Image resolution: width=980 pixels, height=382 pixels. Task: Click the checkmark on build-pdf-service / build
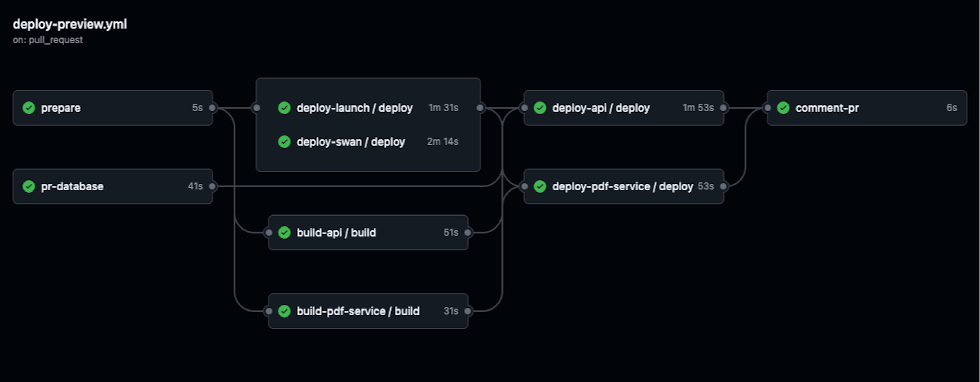click(x=285, y=311)
